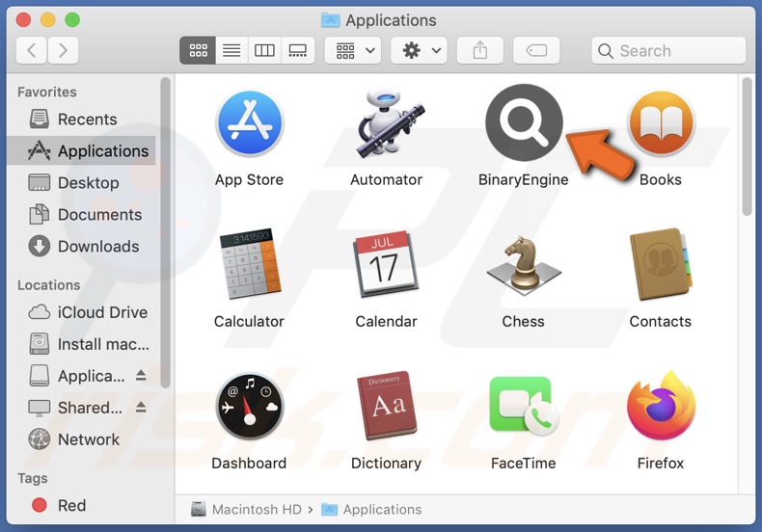Click the Share toolbar button

(x=480, y=50)
